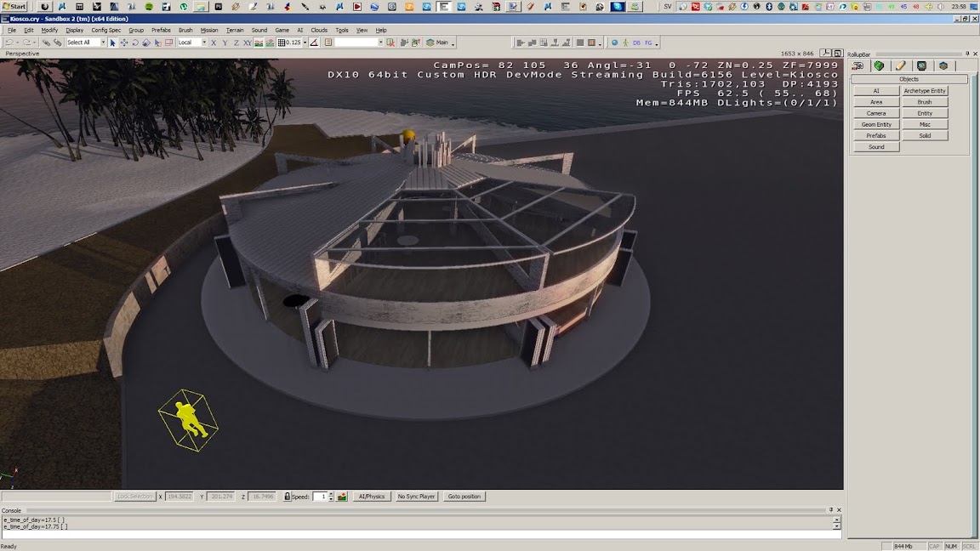Toggle the No Sync Player button
Screen dimensions: 980x551
[416, 497]
